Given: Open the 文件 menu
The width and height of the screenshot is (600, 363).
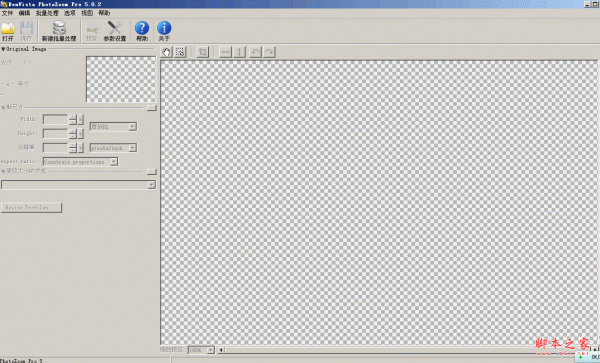Looking at the screenshot, I should pos(7,13).
